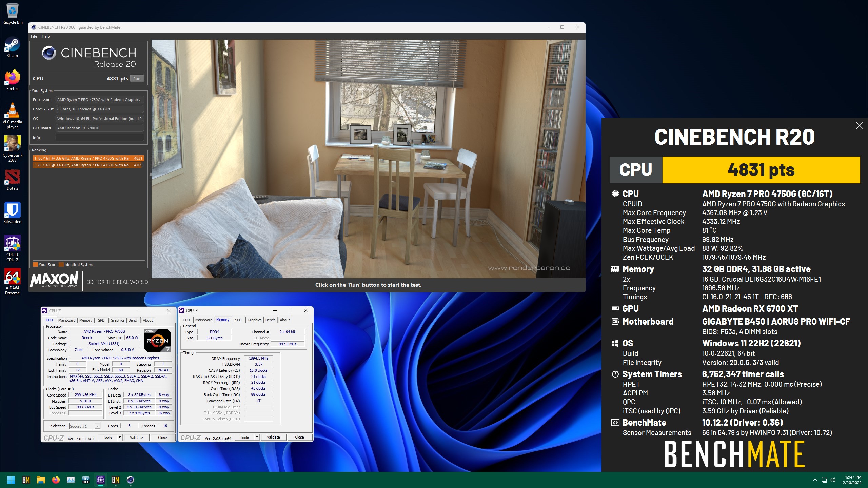Click the ranking panel resize grip
The width and height of the screenshot is (868, 488).
(150, 167)
